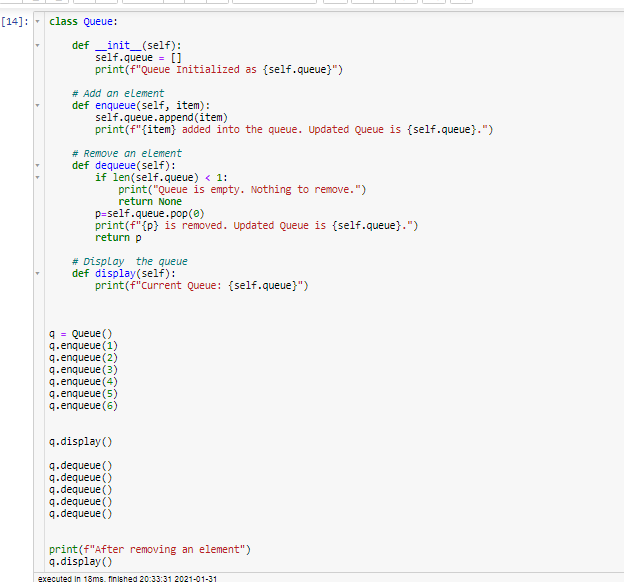
Task: Select the cell execution prompt [14]:
Action: coord(15,21)
